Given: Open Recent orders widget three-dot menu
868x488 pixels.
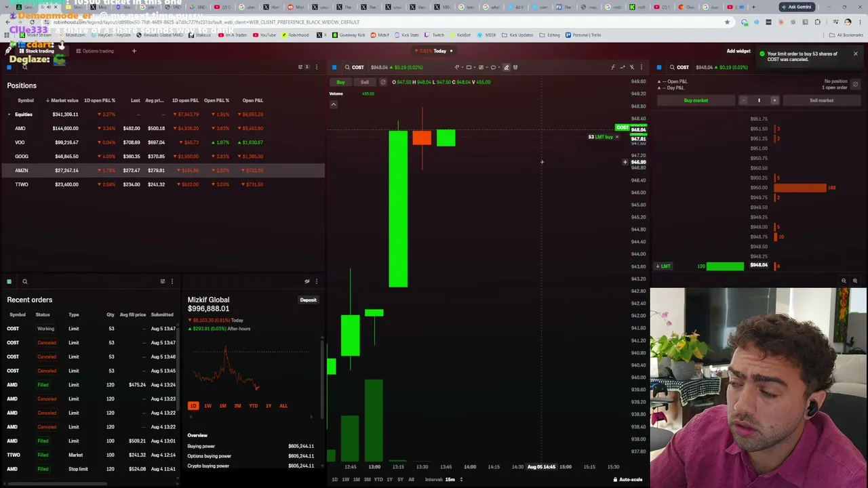Looking at the screenshot, I should pyautogui.click(x=172, y=281).
